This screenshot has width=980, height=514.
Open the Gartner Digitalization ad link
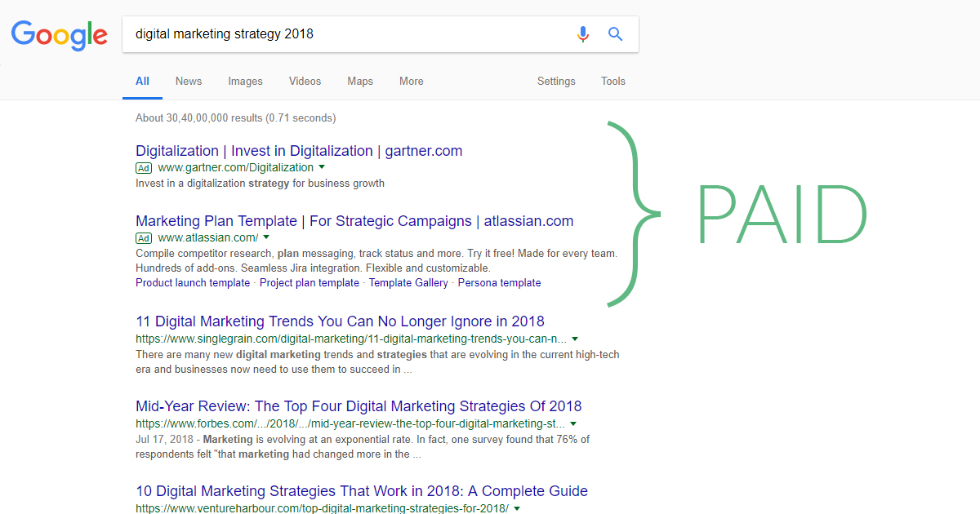[x=299, y=151]
